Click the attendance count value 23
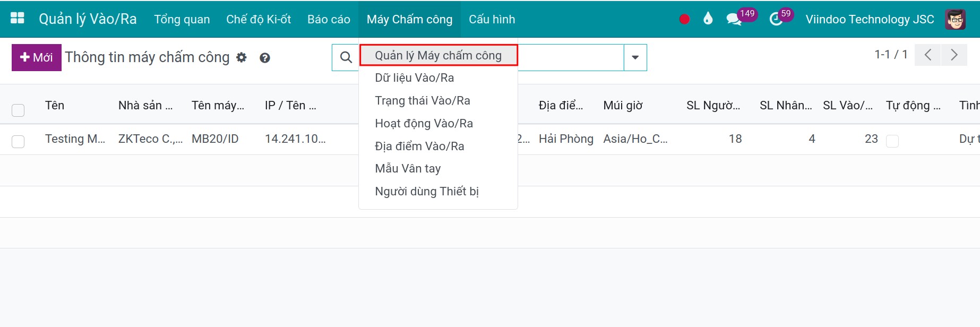 (x=871, y=139)
